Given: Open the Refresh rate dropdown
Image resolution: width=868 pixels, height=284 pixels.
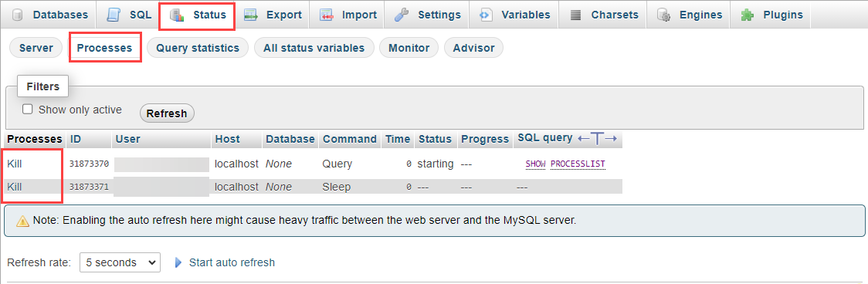Looking at the screenshot, I should pos(120,262).
